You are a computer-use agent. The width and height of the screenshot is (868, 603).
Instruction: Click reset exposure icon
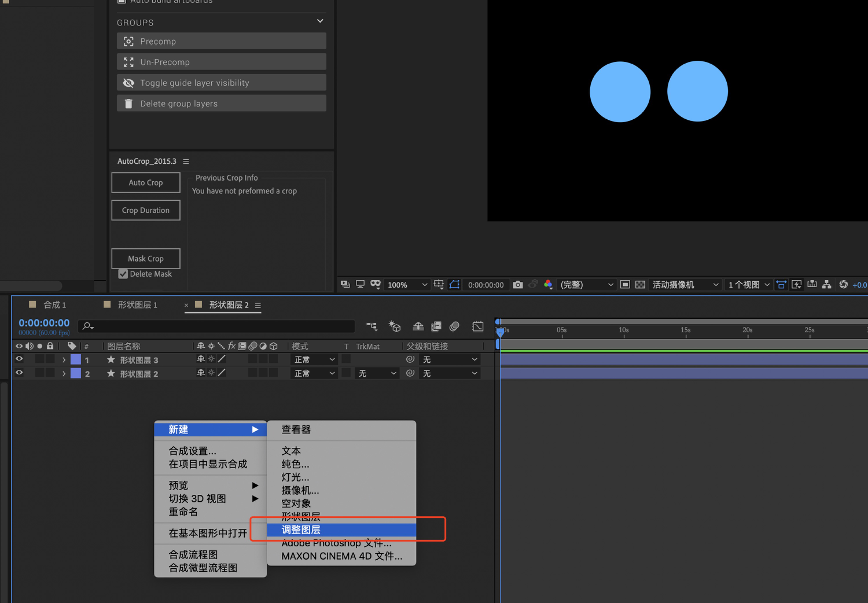click(843, 284)
